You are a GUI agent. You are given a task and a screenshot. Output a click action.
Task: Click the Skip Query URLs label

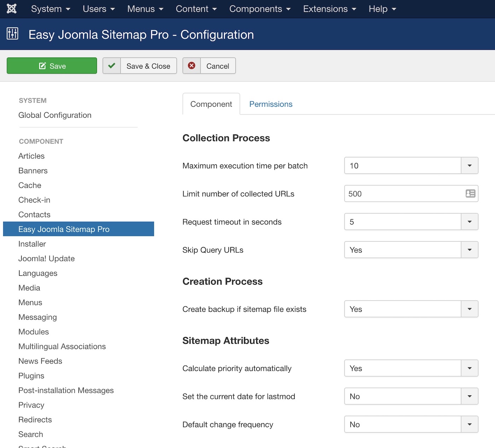tap(213, 250)
